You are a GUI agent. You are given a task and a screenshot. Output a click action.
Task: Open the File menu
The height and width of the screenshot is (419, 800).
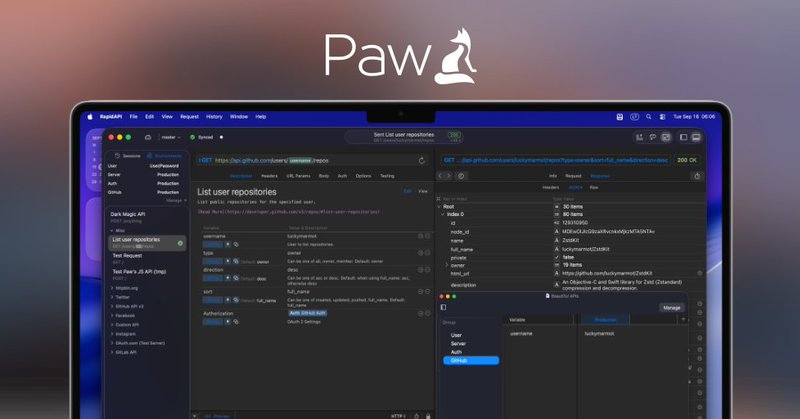pos(134,117)
